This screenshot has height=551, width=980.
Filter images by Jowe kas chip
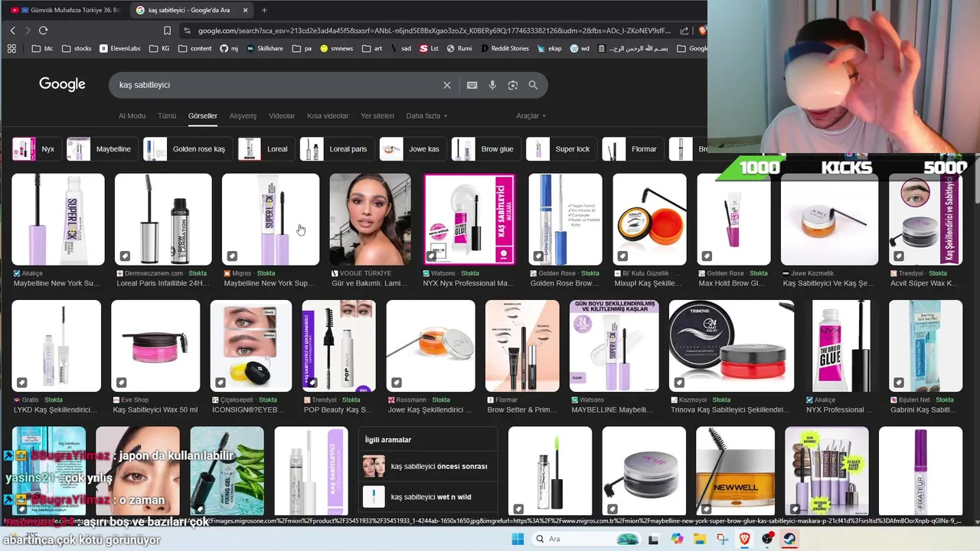click(x=411, y=149)
